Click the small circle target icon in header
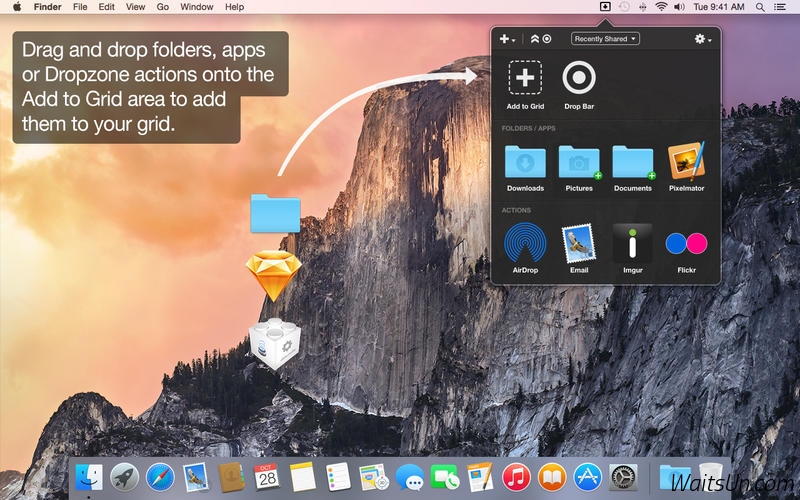 [x=547, y=39]
